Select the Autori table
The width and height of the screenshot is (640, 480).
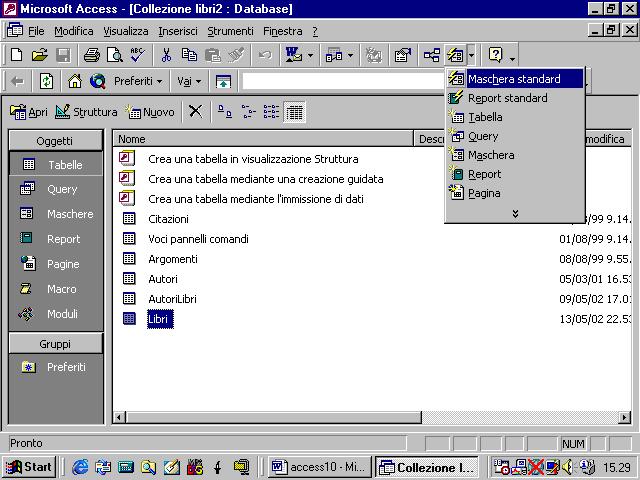click(x=163, y=279)
